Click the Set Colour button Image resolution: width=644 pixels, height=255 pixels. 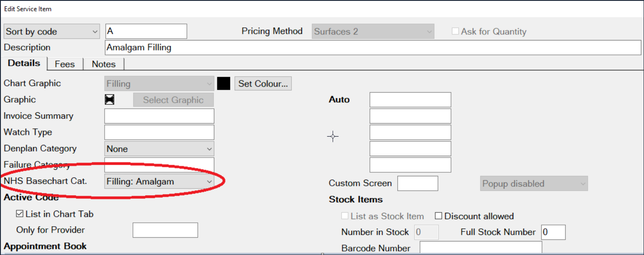click(x=263, y=83)
